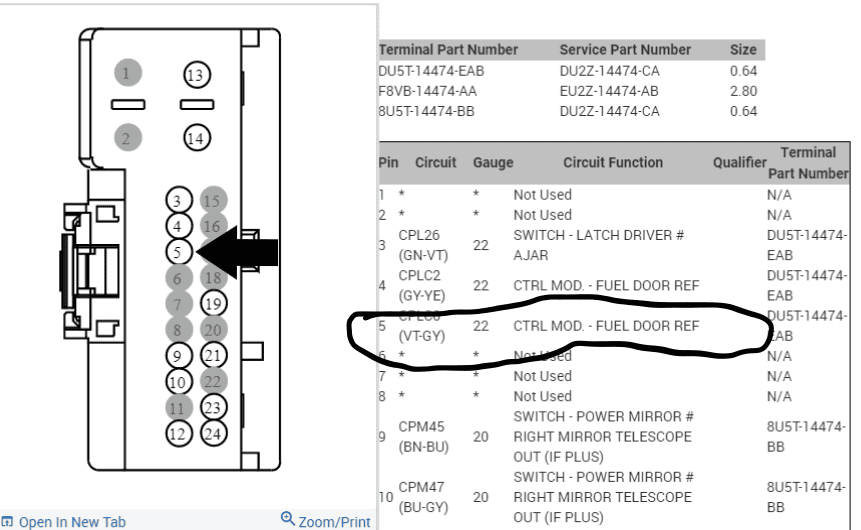Click greyed pin 22 in diagram
Viewport: 861px width, 530px height.
pos(214,381)
